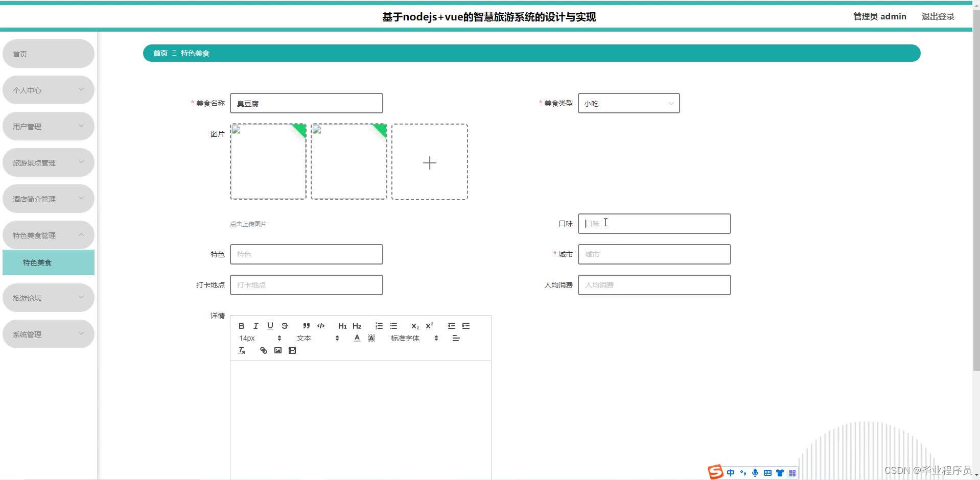The height and width of the screenshot is (480, 980).
Task: Expand the 系统管理 sidebar menu
Action: [x=49, y=334]
